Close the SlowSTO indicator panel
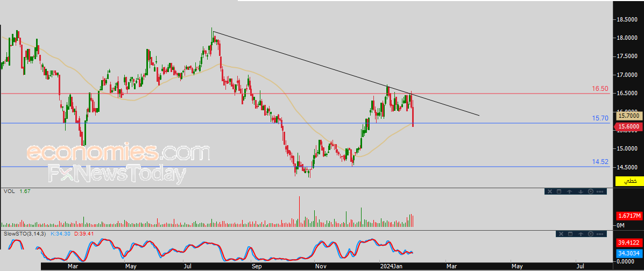644x271 pixels. 561,234
